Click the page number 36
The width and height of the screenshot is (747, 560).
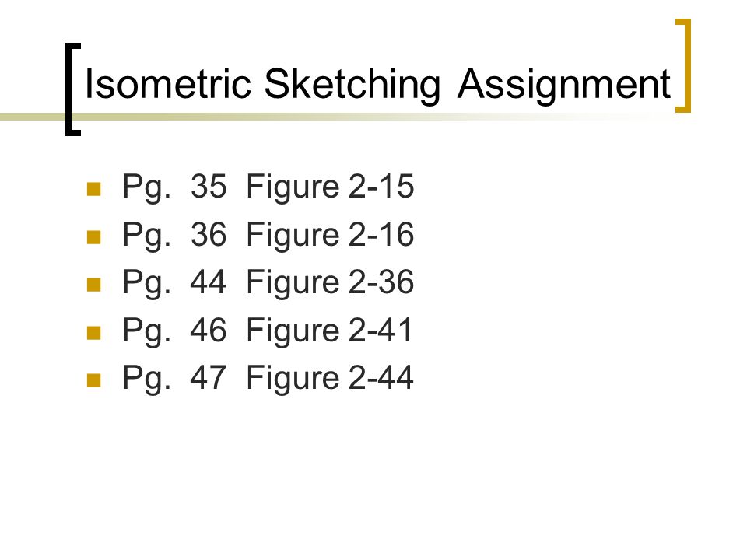click(x=209, y=234)
